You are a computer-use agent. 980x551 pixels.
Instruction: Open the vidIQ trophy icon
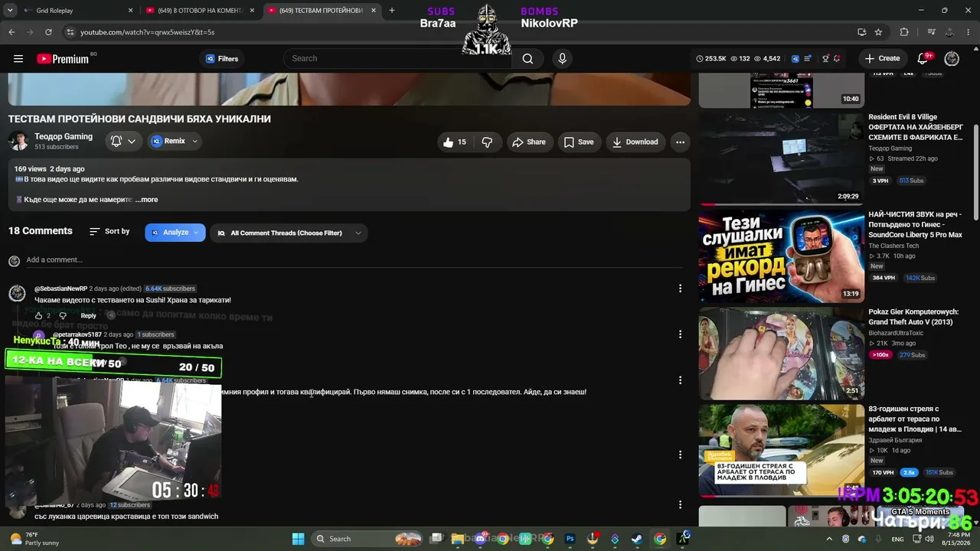[825, 58]
